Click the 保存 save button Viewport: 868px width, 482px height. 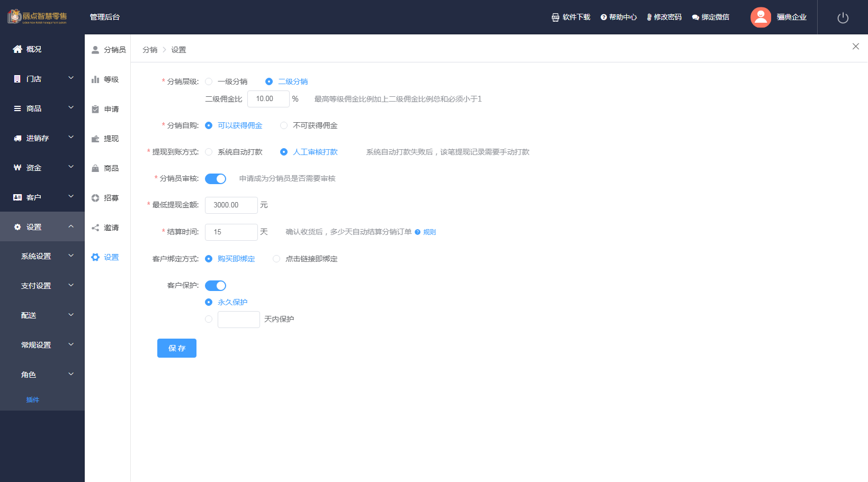(177, 348)
